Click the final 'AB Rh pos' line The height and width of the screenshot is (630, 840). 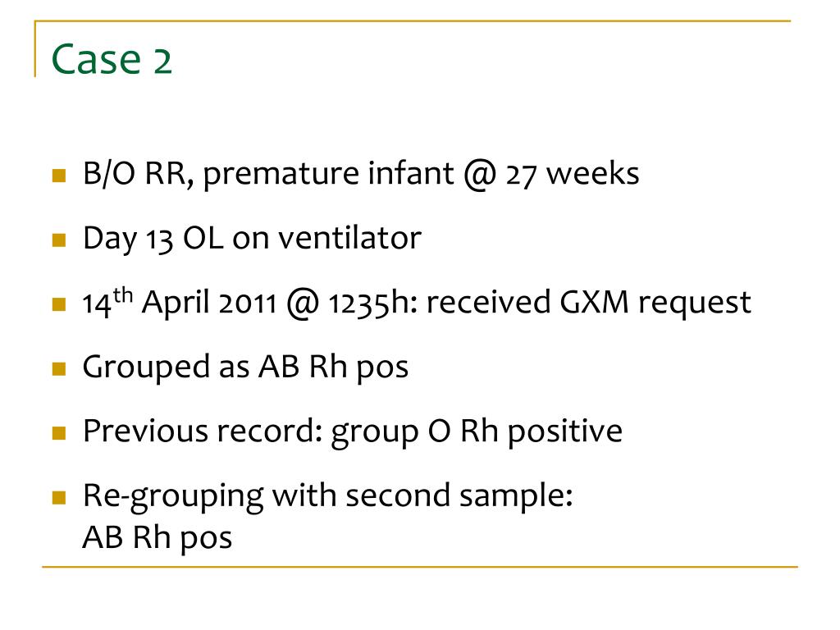pos(157,537)
